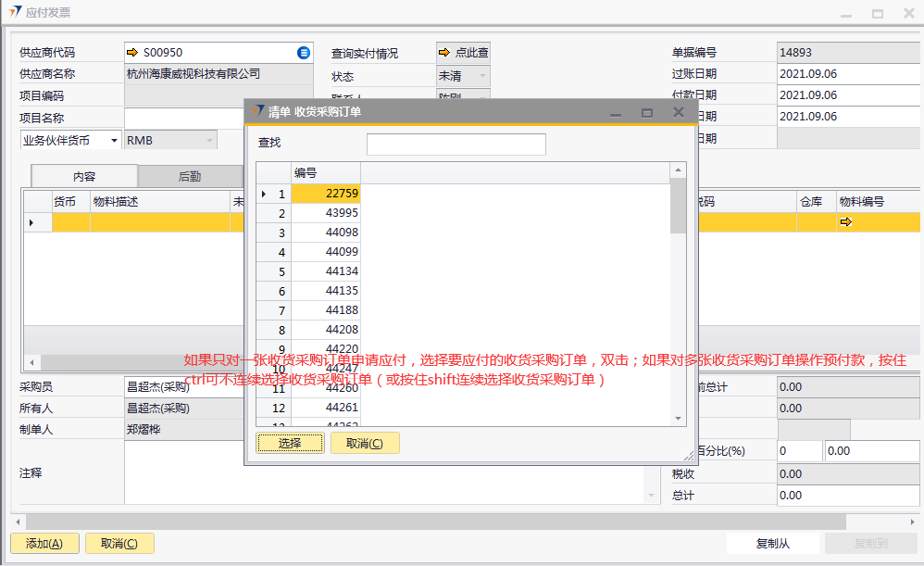Viewport: 924px width, 566px height.
Task: Click the link arrow beside supplier code S00950
Action: click(132, 53)
